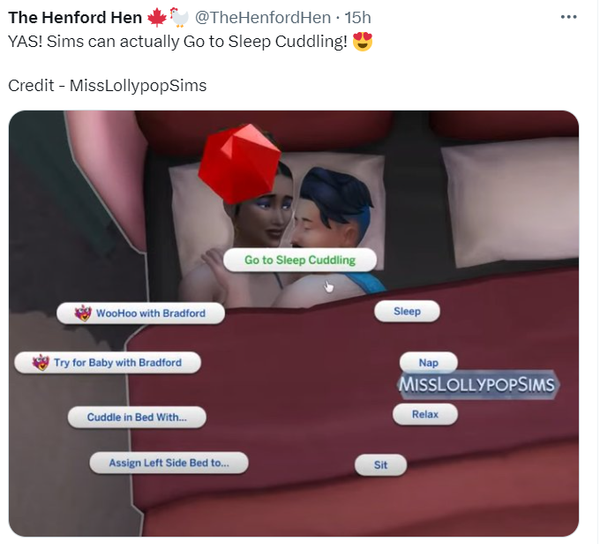This screenshot has width=600, height=544.
Task: Choose the Sleep interaction
Action: 407,311
